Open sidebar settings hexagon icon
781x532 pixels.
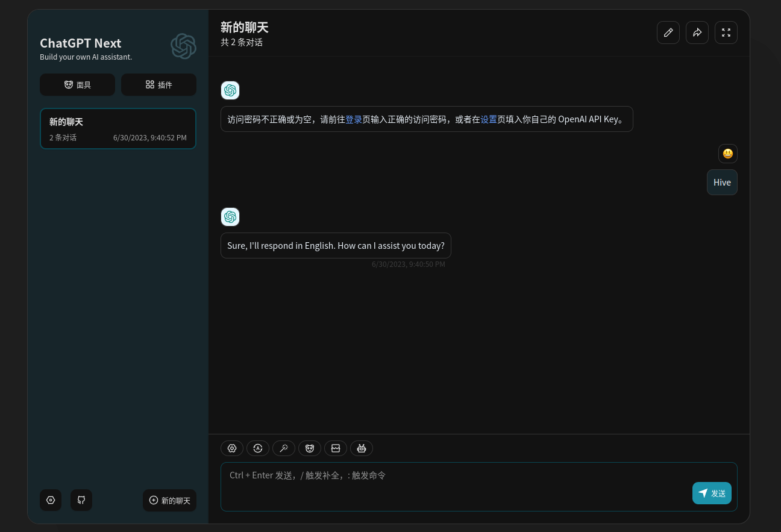(x=51, y=500)
